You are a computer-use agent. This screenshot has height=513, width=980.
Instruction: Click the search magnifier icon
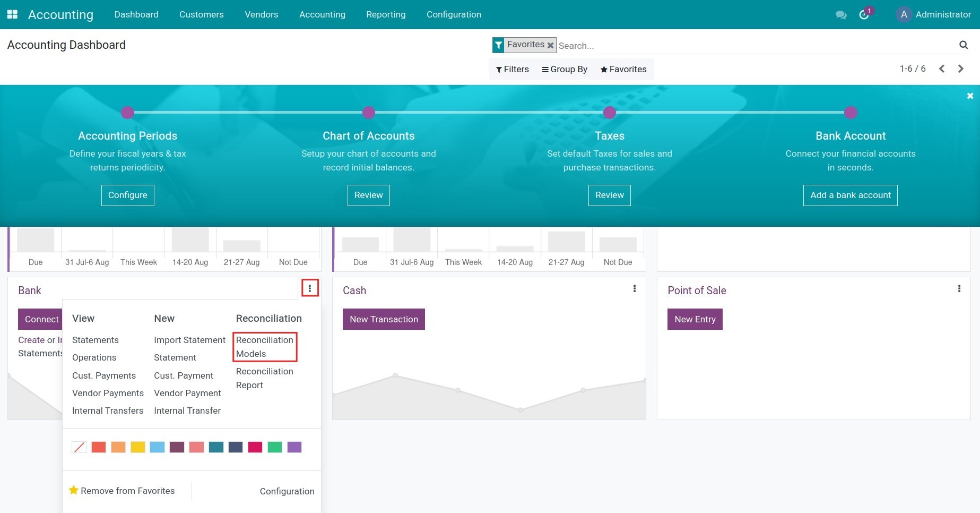964,45
